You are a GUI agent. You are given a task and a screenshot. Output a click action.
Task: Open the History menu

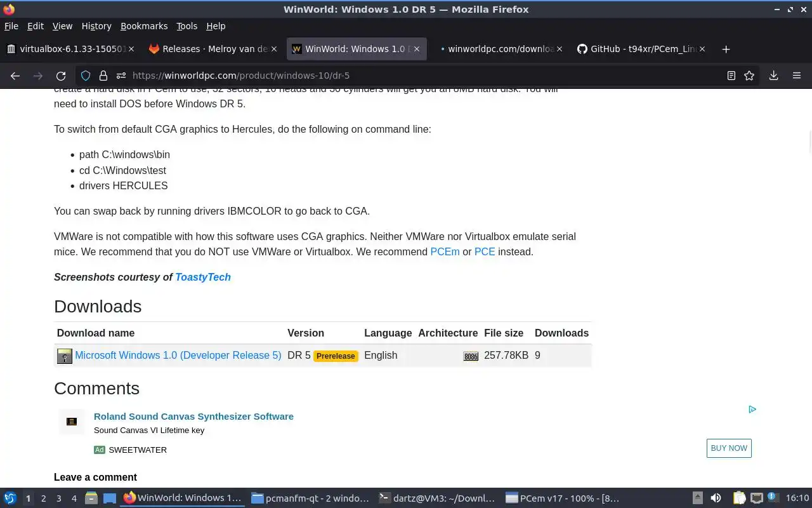pyautogui.click(x=96, y=26)
